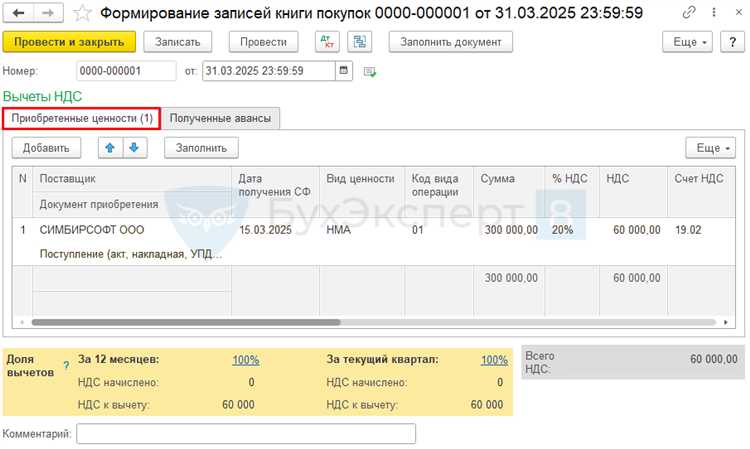Show Дт/Кт postings for the document
The height and width of the screenshot is (449, 750).
point(327,42)
